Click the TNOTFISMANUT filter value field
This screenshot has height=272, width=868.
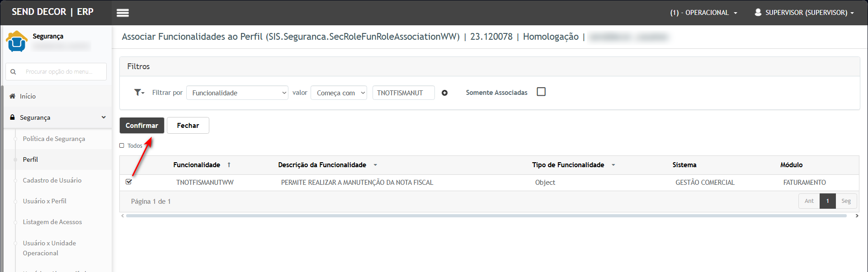[403, 93]
